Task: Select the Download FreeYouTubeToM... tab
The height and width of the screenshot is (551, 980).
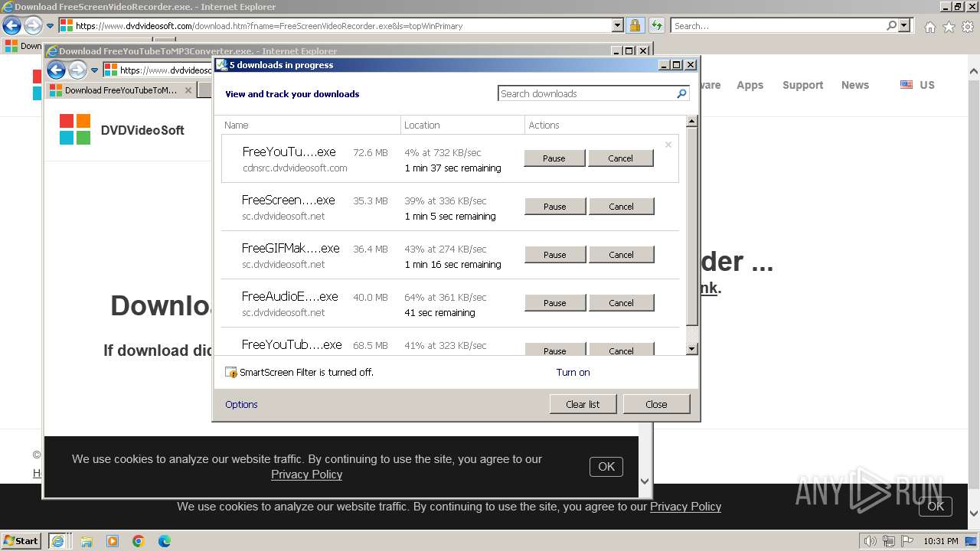Action: pos(121,90)
